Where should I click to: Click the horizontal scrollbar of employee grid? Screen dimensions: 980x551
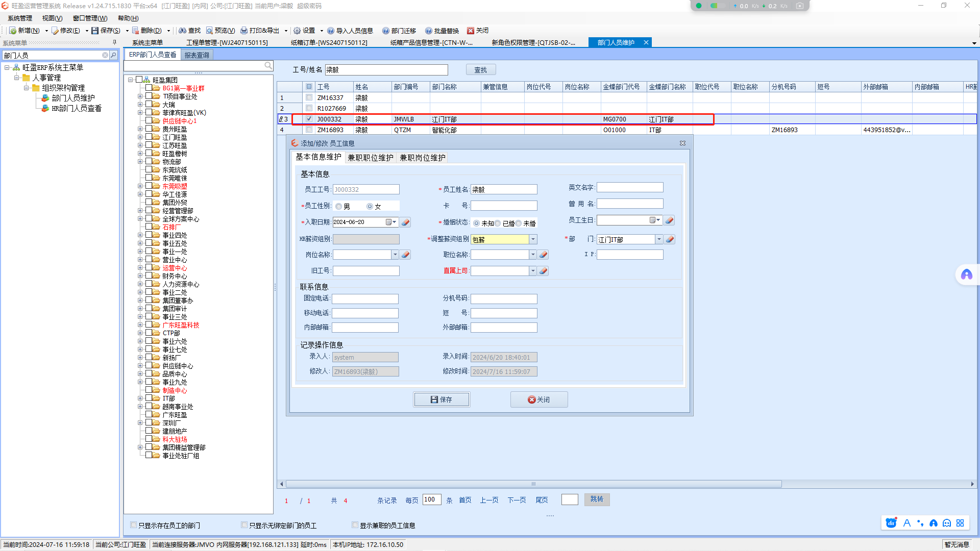tap(533, 484)
